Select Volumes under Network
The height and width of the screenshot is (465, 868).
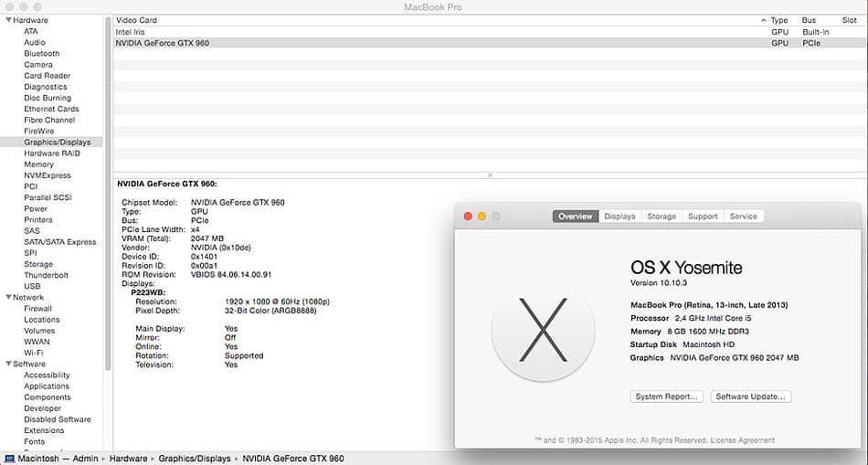pyautogui.click(x=39, y=331)
